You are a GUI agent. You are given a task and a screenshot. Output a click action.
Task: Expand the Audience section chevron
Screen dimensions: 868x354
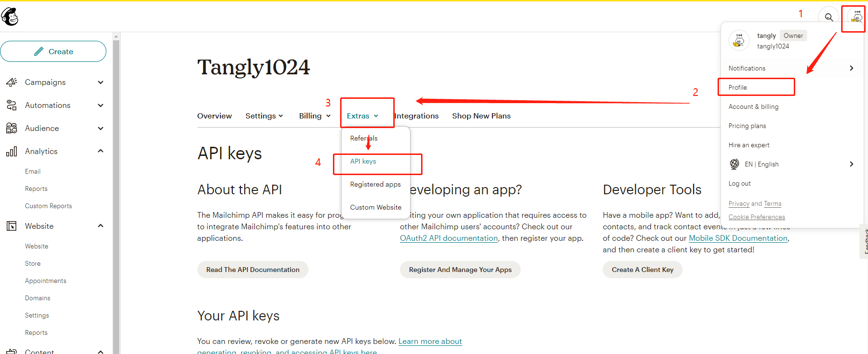pos(101,128)
